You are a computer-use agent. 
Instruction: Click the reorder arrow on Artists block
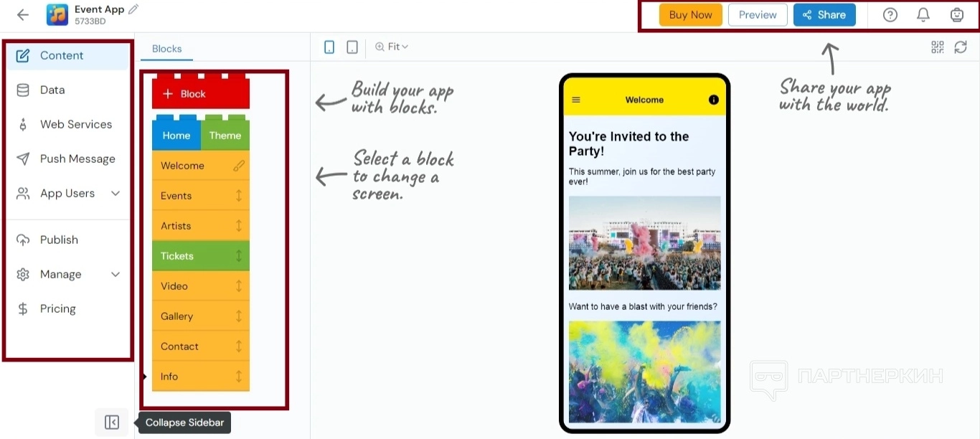239,226
